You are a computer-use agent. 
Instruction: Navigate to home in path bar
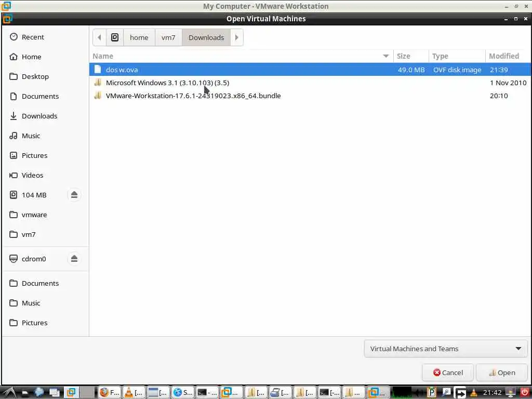(139, 37)
